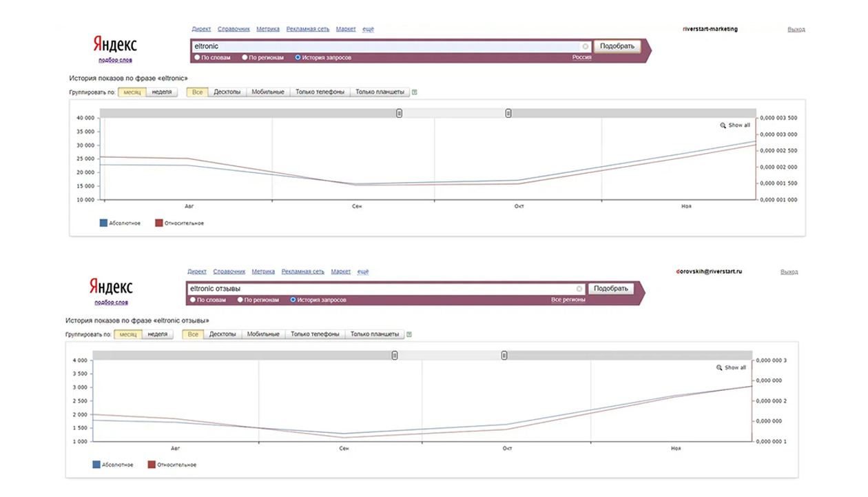Click the Yandex logo in the lower panel
The image size is (868, 497).
pyautogui.click(x=111, y=286)
